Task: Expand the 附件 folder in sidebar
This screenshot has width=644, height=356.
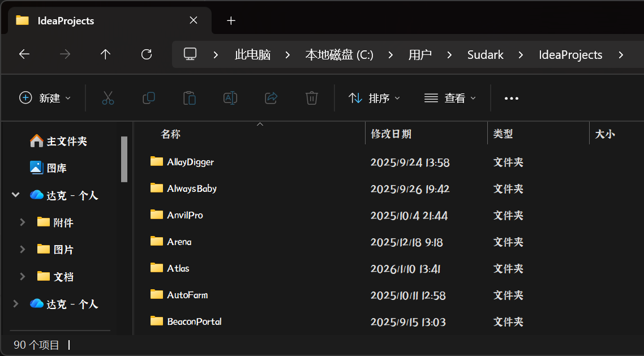Action: coord(23,222)
